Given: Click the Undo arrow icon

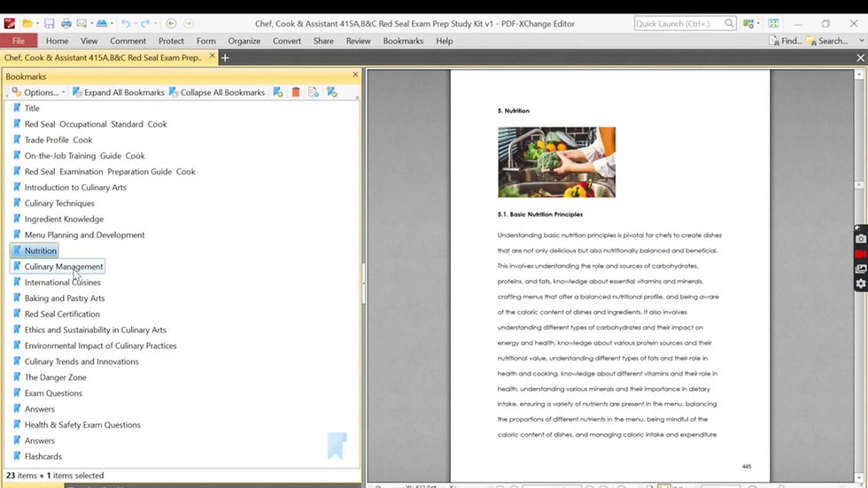Looking at the screenshot, I should click(126, 23).
